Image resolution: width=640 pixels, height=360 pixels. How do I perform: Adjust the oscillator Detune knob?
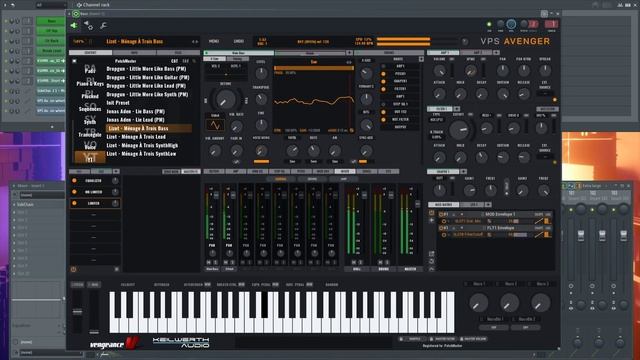[225, 99]
